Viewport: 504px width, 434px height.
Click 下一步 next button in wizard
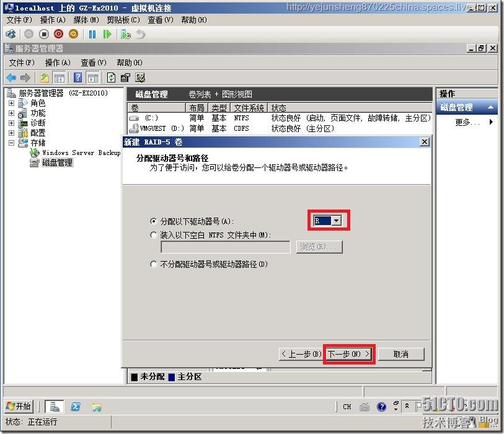[x=349, y=354]
